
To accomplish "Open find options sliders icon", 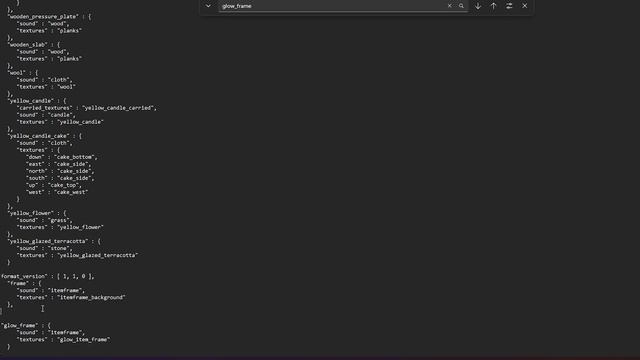I will pos(509,6).
